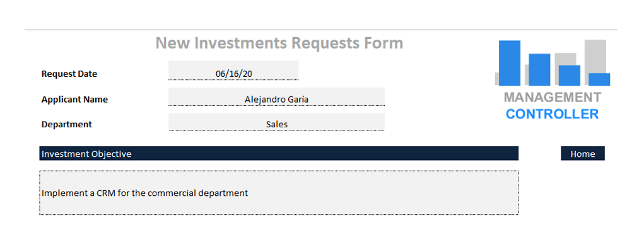The width and height of the screenshot is (644, 235).
Task: Select the Applicant Name label
Action: (75, 100)
